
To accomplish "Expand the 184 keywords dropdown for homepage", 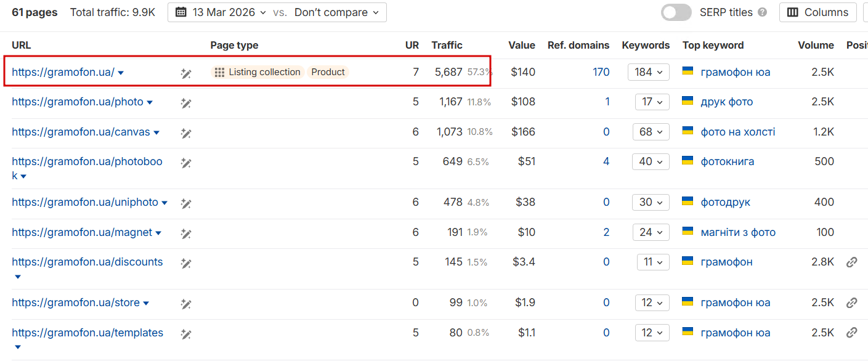I will [x=648, y=72].
